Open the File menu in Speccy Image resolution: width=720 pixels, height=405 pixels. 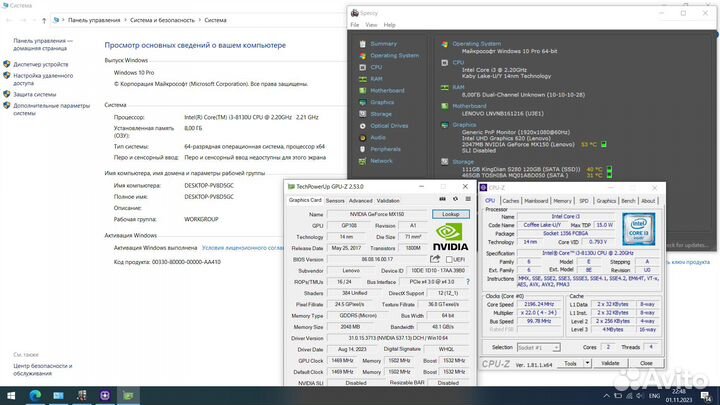click(x=354, y=25)
